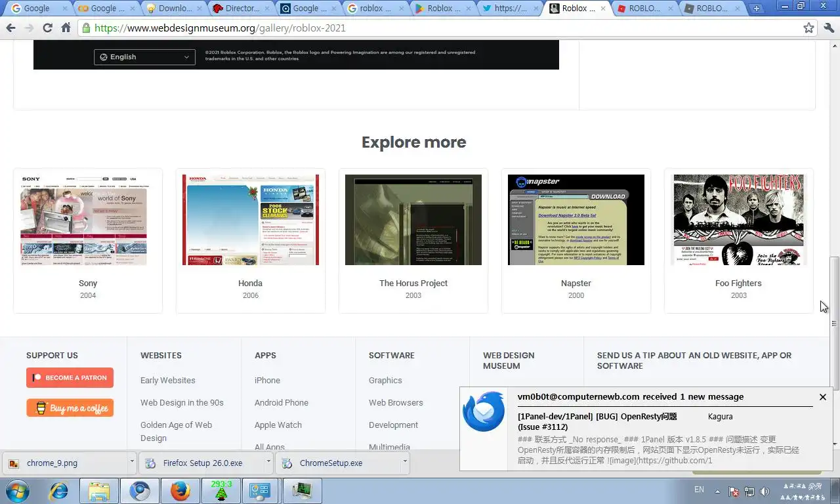Click the Buy me a coffee button

pyautogui.click(x=70, y=408)
